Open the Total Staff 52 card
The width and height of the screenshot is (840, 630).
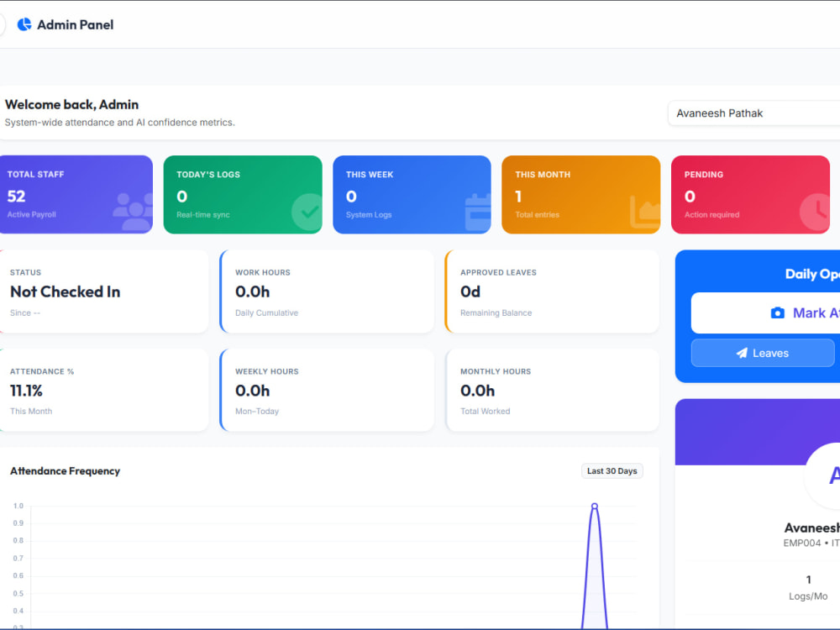[76, 195]
